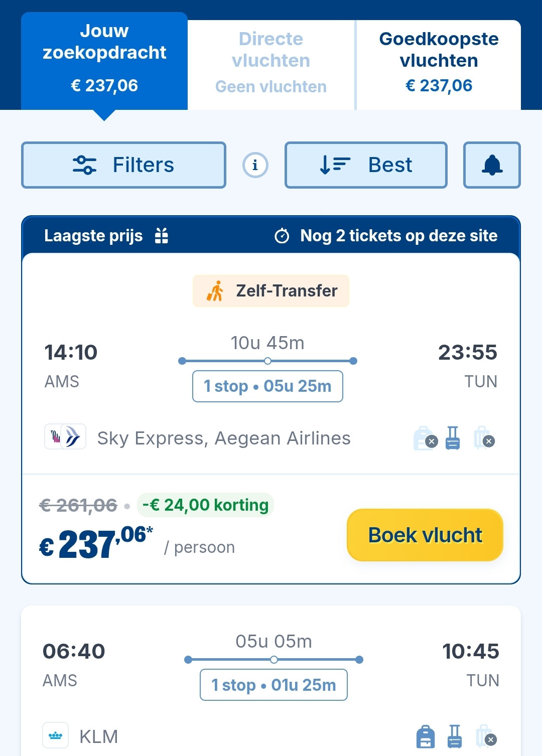Screen dimensions: 542x756
Task: Expand the 1 stop 05u 25m details
Action: tap(267, 386)
